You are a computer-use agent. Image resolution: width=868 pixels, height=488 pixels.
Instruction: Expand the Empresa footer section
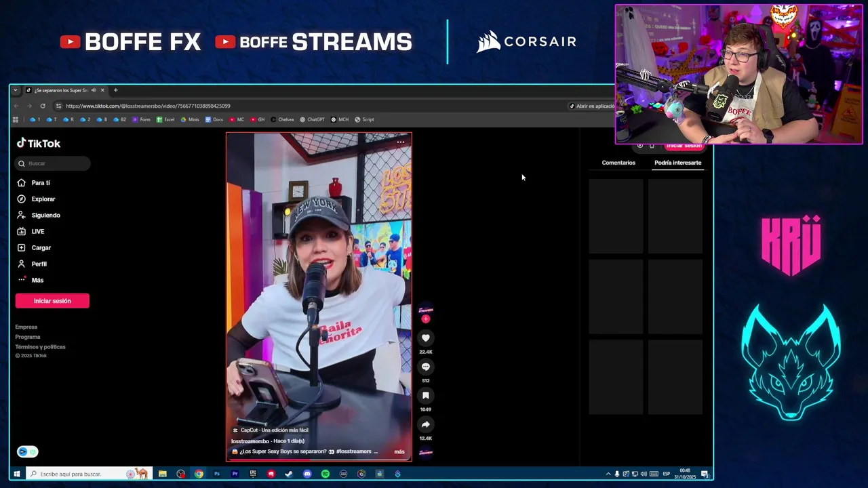click(26, 327)
